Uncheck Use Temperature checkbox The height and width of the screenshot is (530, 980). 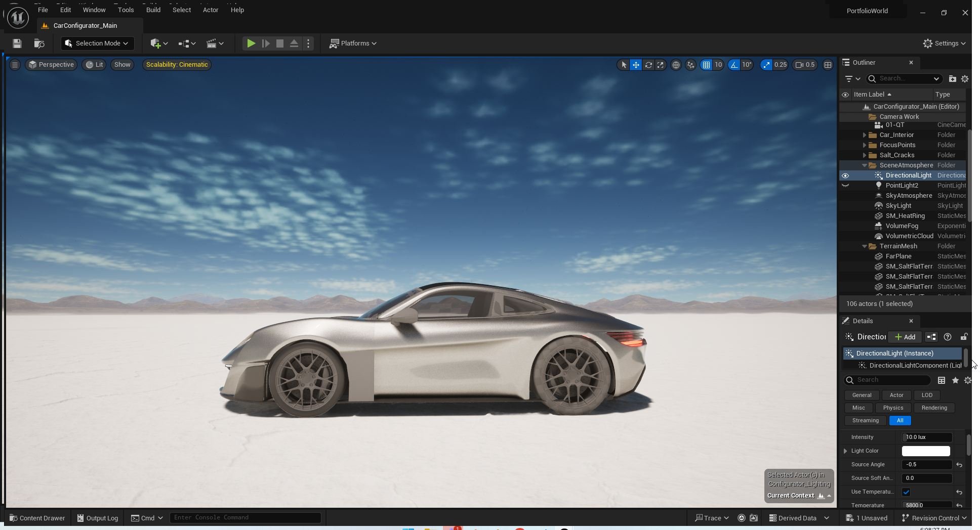(906, 492)
